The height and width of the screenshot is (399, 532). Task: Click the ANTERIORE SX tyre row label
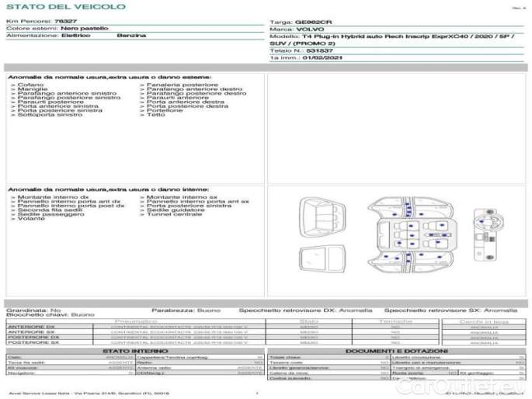pos(31,332)
